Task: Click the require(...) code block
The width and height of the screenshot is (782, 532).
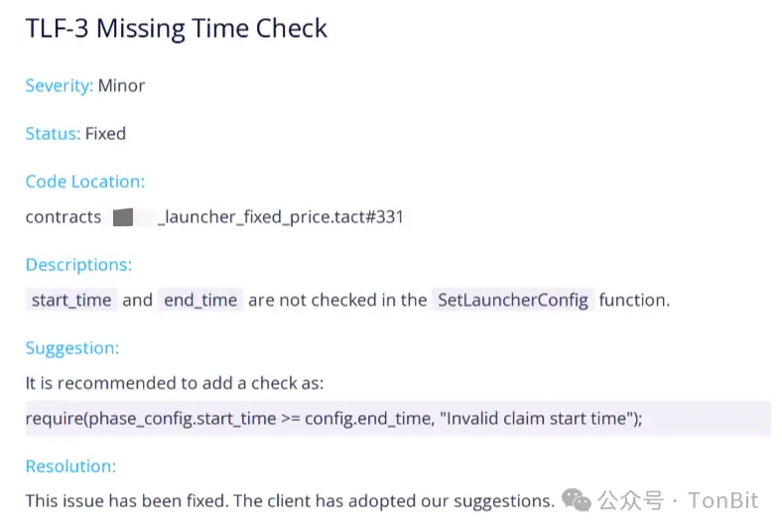Action: tap(334, 418)
